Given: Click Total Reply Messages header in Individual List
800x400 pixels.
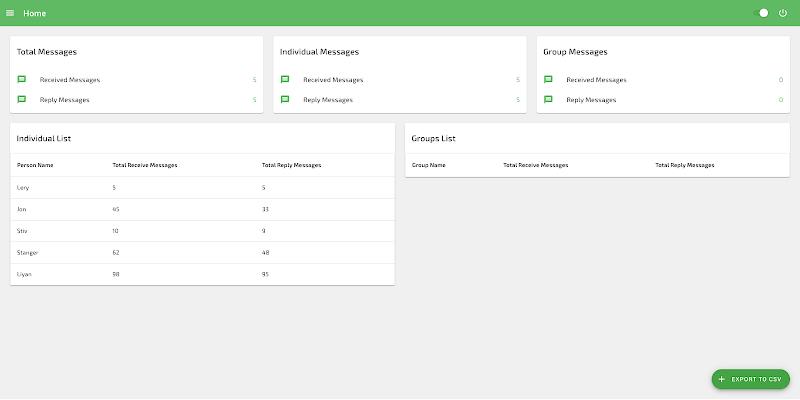Looking at the screenshot, I should pos(291,164).
